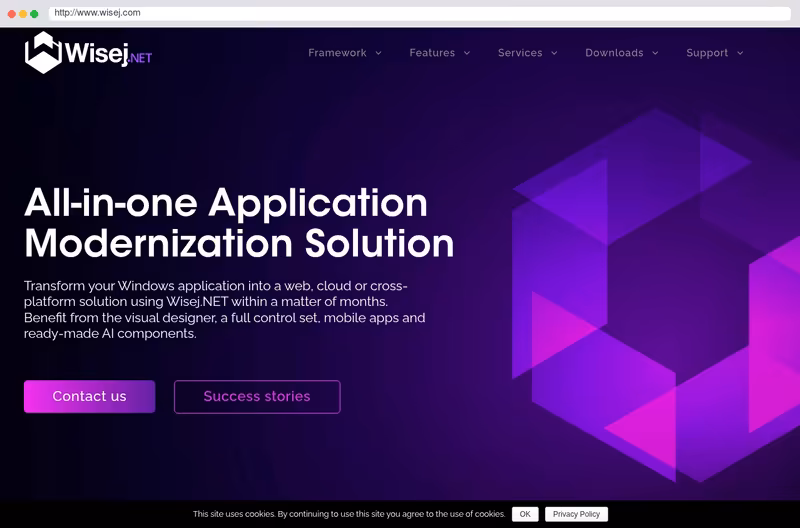Click the red close window dot
The image size is (800, 528).
(12, 14)
